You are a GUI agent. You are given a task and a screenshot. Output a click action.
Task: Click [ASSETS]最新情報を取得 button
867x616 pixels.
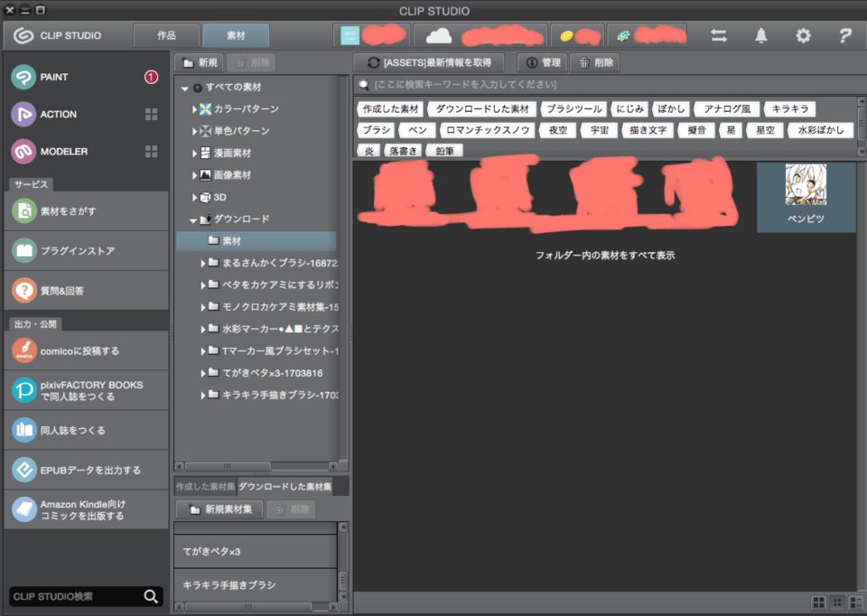429,62
